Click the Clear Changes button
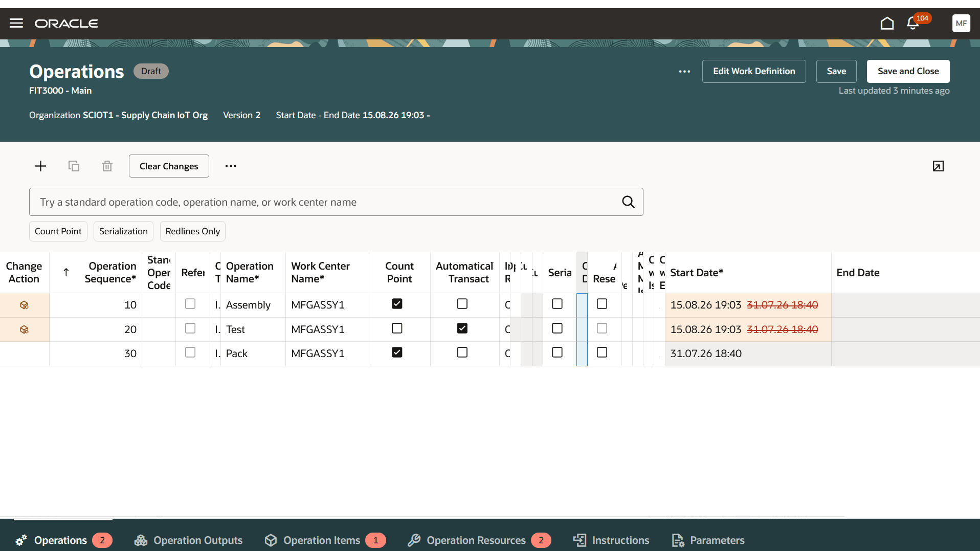This screenshot has height=551, width=980. [169, 166]
